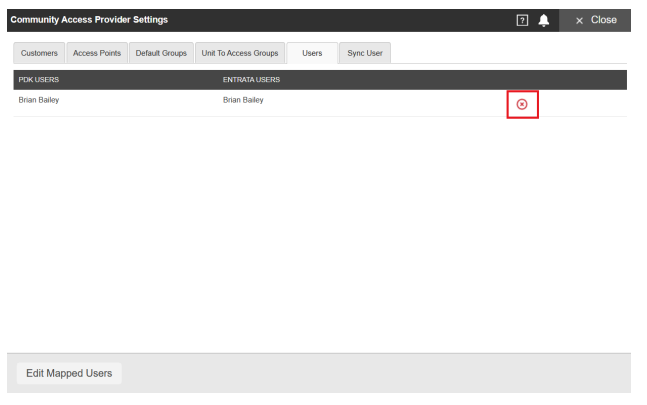Open the Access Points tab
This screenshot has height=405, width=647.
[97, 53]
